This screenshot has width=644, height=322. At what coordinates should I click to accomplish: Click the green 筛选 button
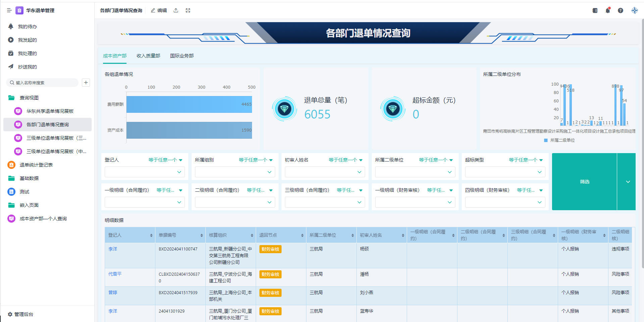tap(584, 182)
